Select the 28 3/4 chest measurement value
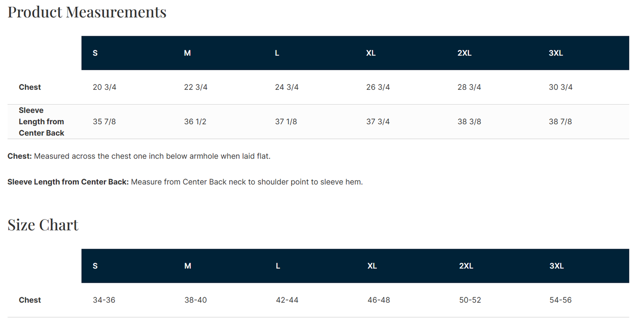 pos(469,87)
